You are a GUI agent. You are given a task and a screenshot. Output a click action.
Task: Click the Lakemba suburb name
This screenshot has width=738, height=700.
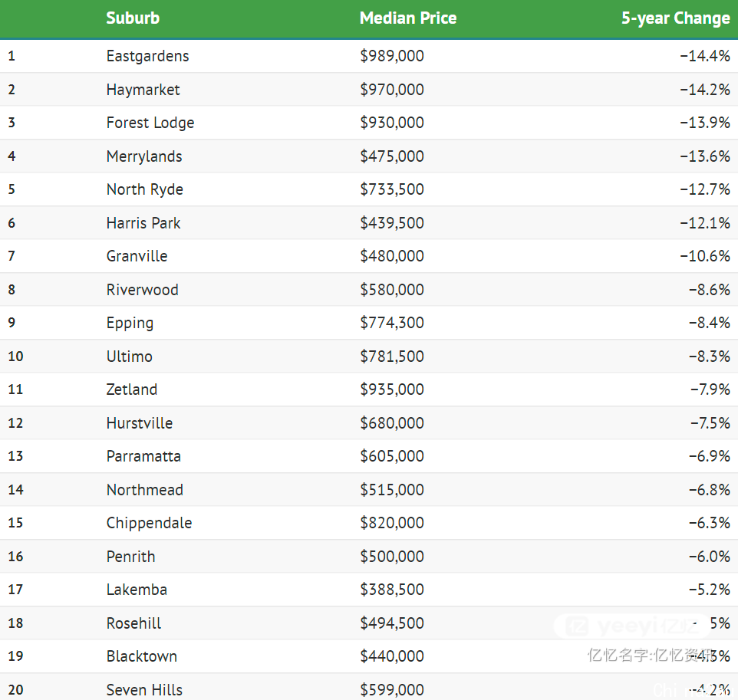click(x=137, y=590)
